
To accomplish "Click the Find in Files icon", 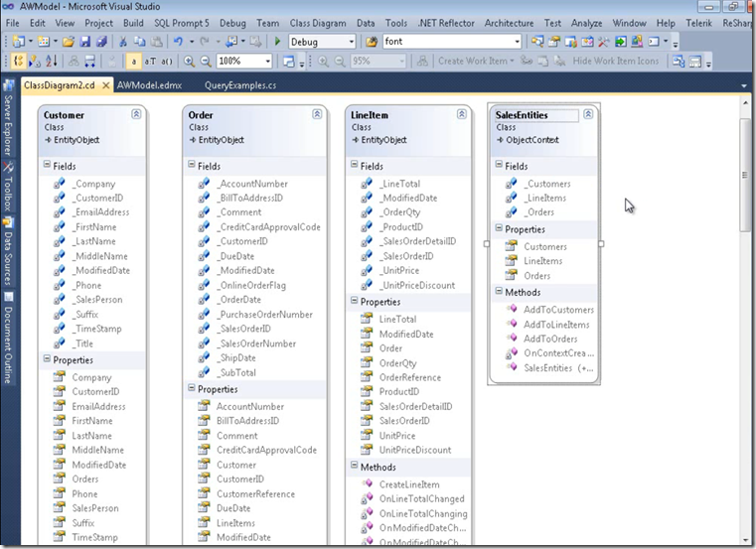I will [372, 42].
